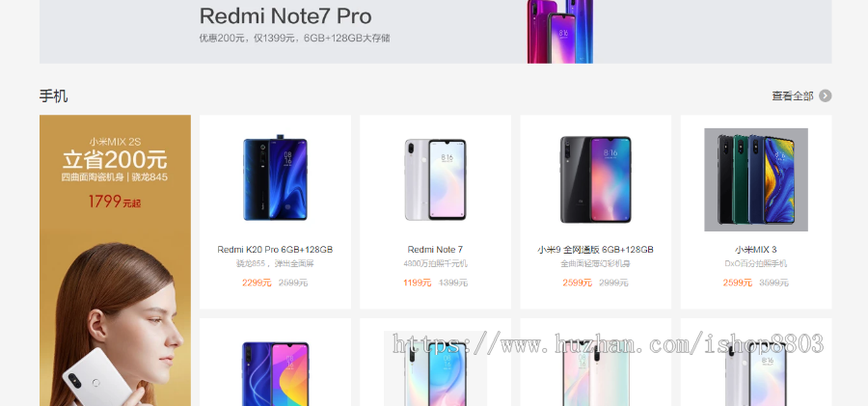
Task: Click the Redmi K20 Pro phone image
Action: [275, 179]
